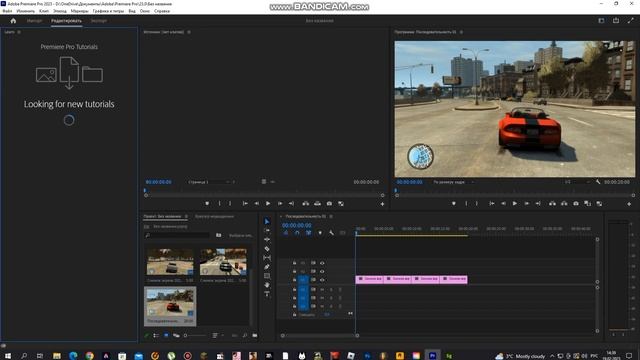The width and height of the screenshot is (640, 360).
Task: Adjust Project panel thumbnail zoom slider
Action: coord(196,336)
